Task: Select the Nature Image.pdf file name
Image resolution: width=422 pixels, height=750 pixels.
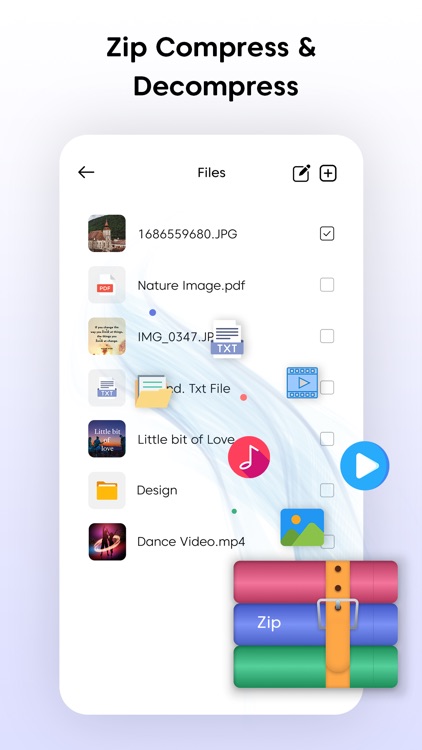Action: (x=191, y=286)
